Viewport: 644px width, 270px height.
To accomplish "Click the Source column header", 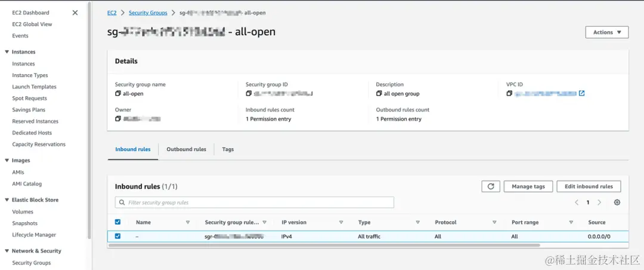I will [597, 222].
